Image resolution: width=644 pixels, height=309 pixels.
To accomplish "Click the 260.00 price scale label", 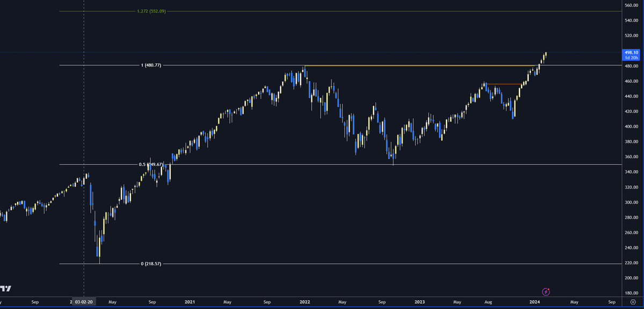I will [631, 233].
